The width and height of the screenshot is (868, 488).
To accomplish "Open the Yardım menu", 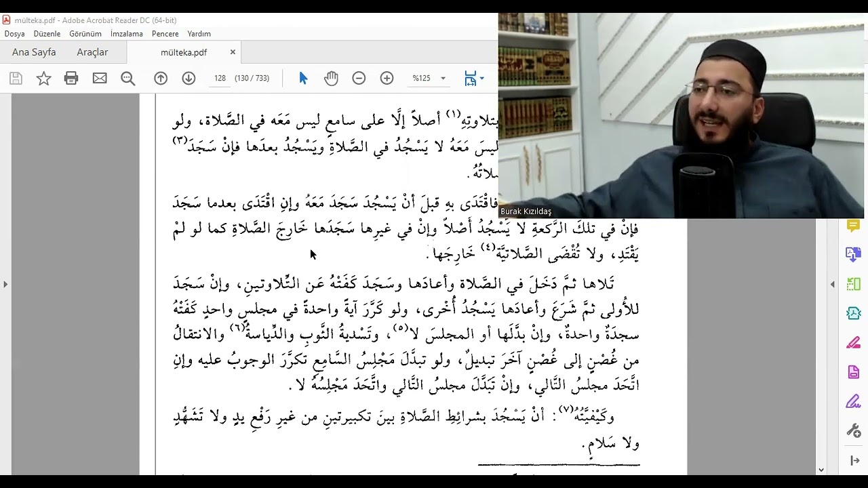I will click(199, 34).
